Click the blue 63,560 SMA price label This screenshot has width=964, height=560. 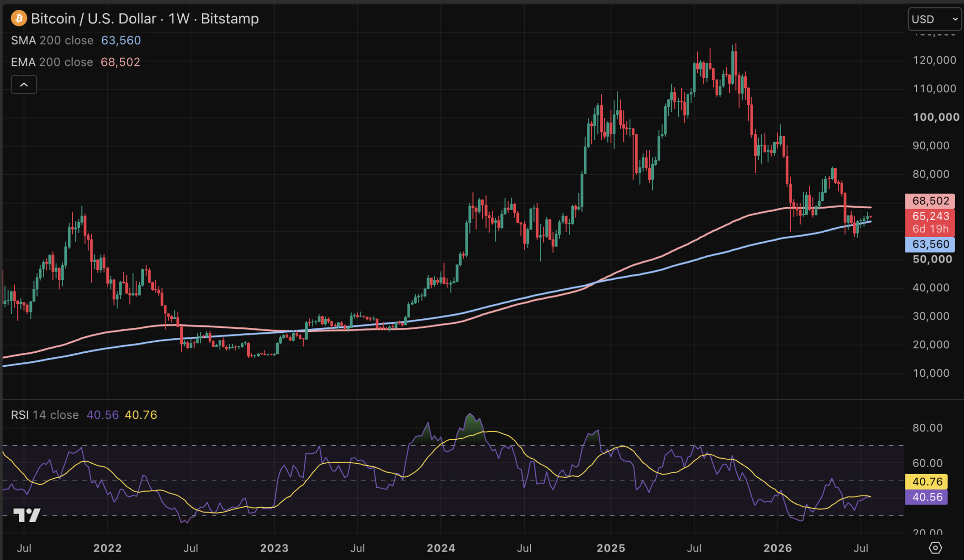point(930,244)
